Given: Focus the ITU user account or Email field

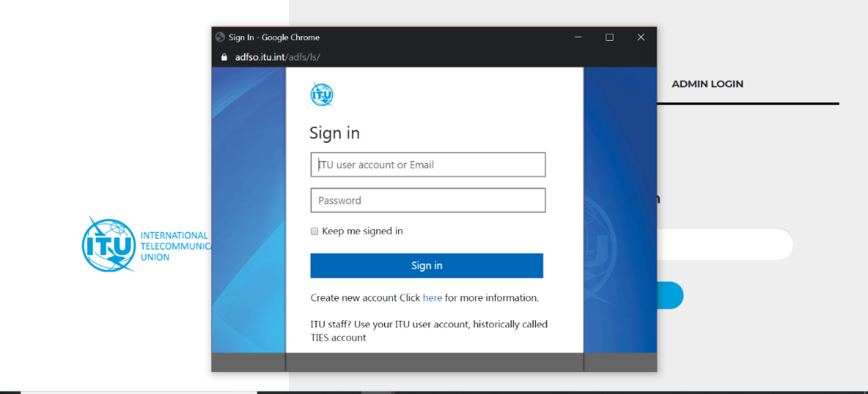Looking at the screenshot, I should (x=428, y=165).
